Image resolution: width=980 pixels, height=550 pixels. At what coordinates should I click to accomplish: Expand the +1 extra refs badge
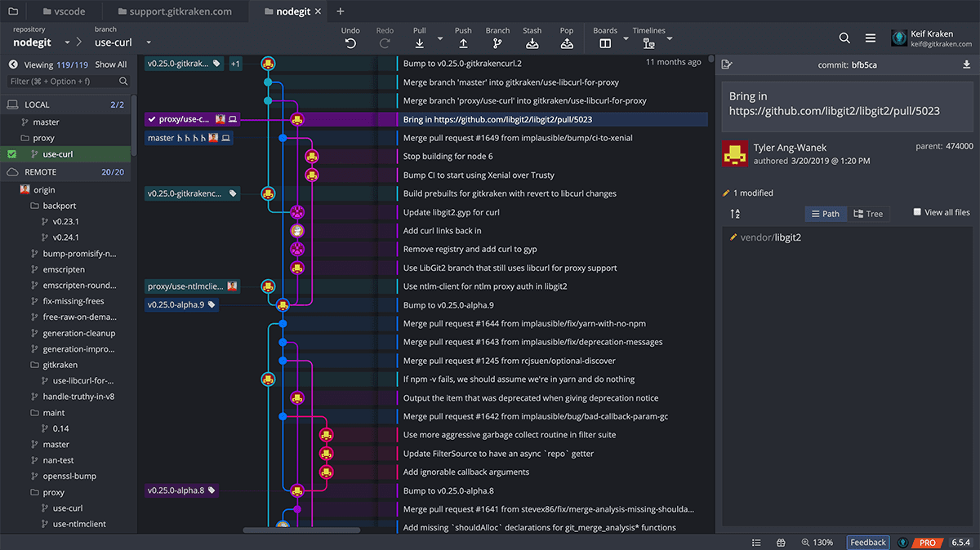pos(235,64)
